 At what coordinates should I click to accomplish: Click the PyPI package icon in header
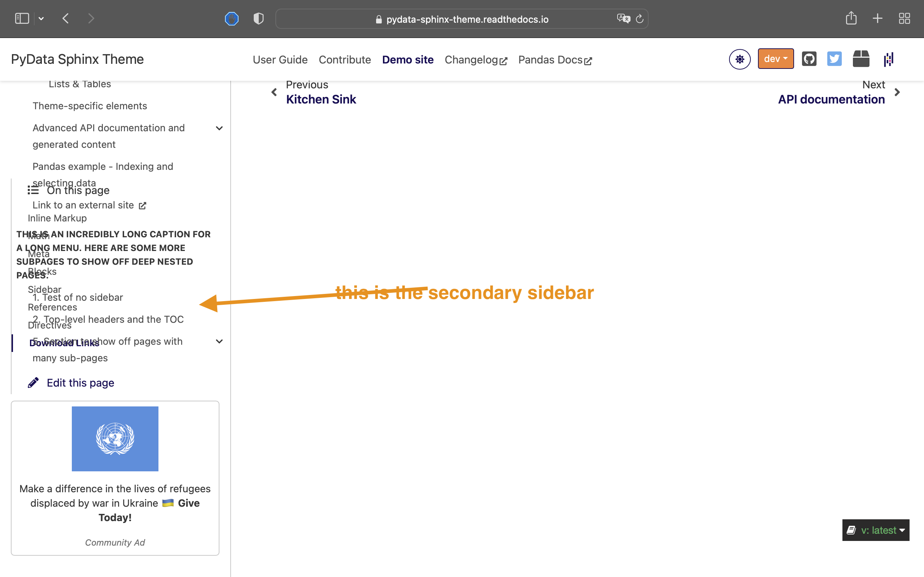pyautogui.click(x=861, y=58)
